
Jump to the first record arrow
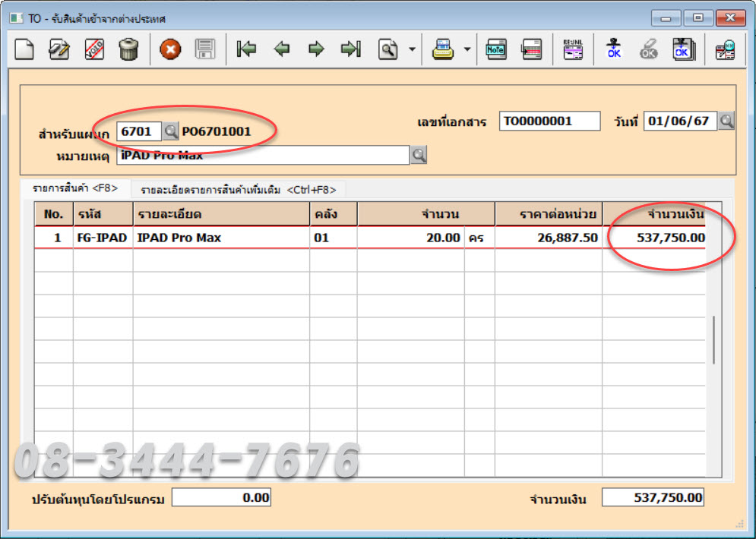pos(246,49)
